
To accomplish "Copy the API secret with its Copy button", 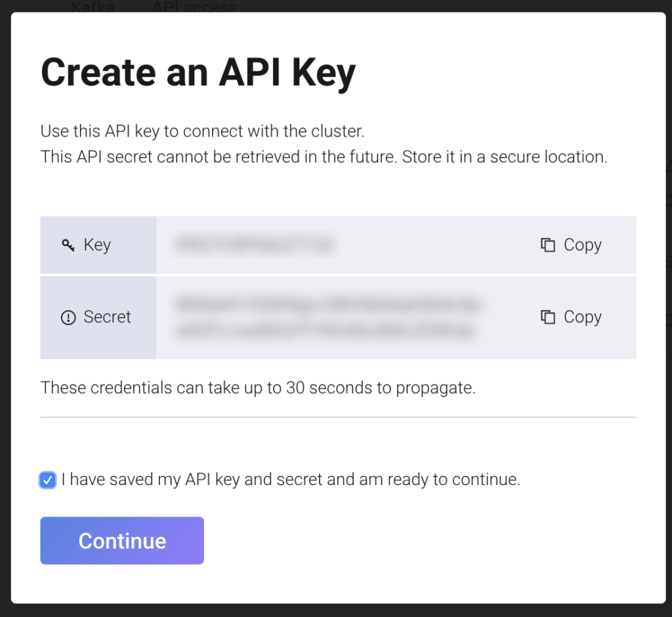I will (x=572, y=317).
